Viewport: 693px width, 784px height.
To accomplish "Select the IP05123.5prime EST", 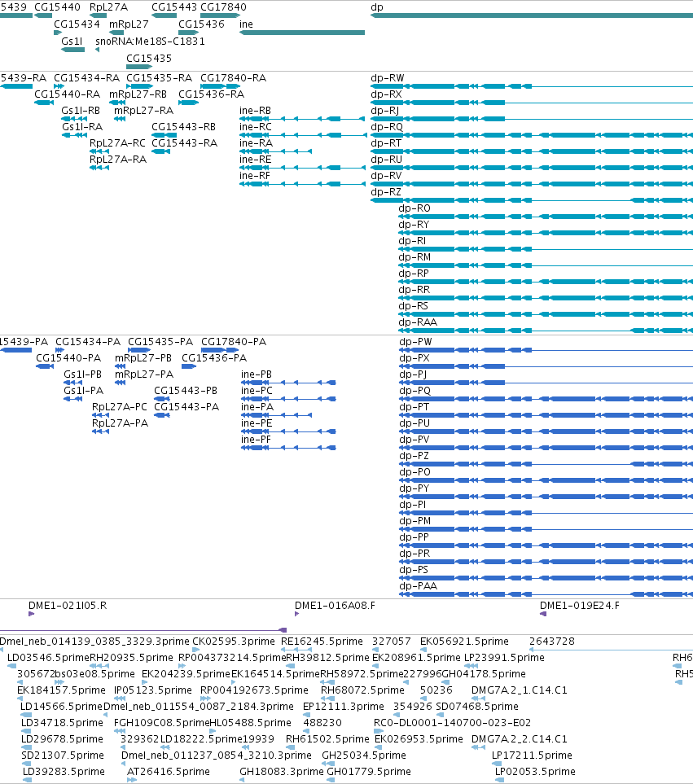I will click(x=121, y=699).
